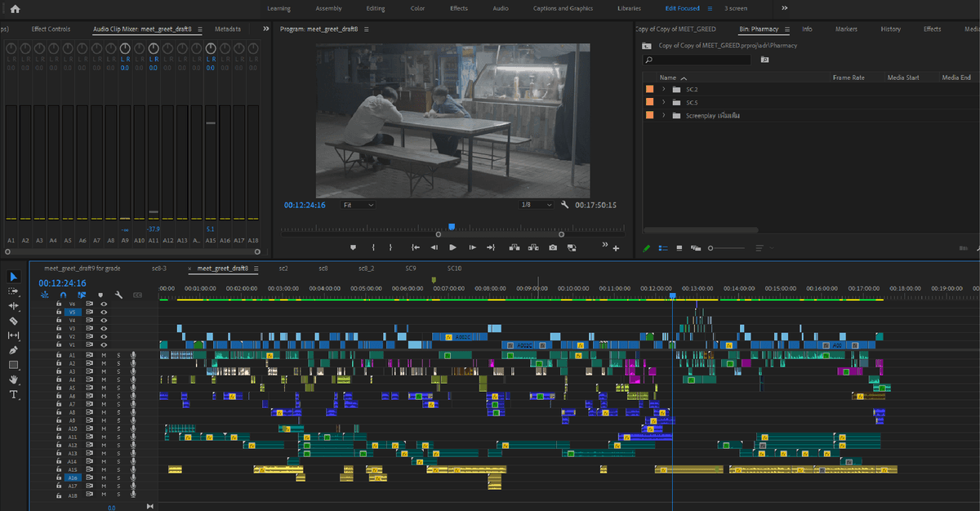Select the Type tool

tap(14, 394)
